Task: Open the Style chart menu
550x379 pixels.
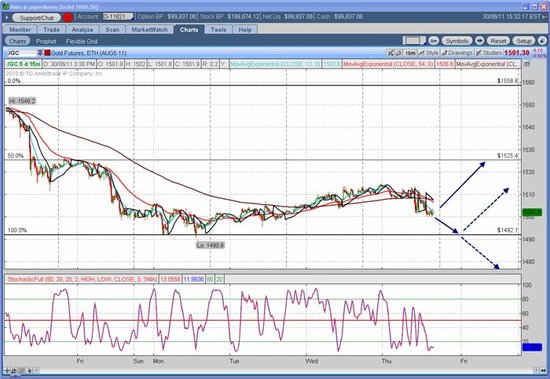Action: point(429,53)
